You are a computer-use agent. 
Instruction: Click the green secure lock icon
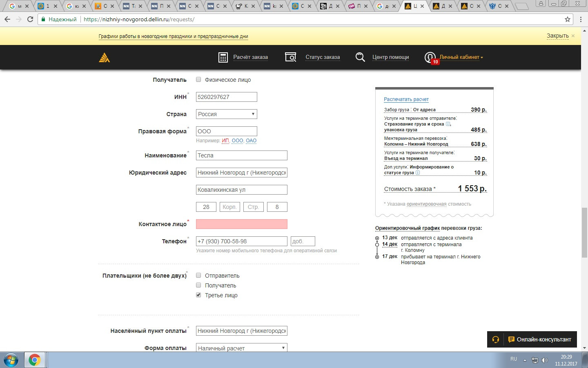[x=43, y=19]
